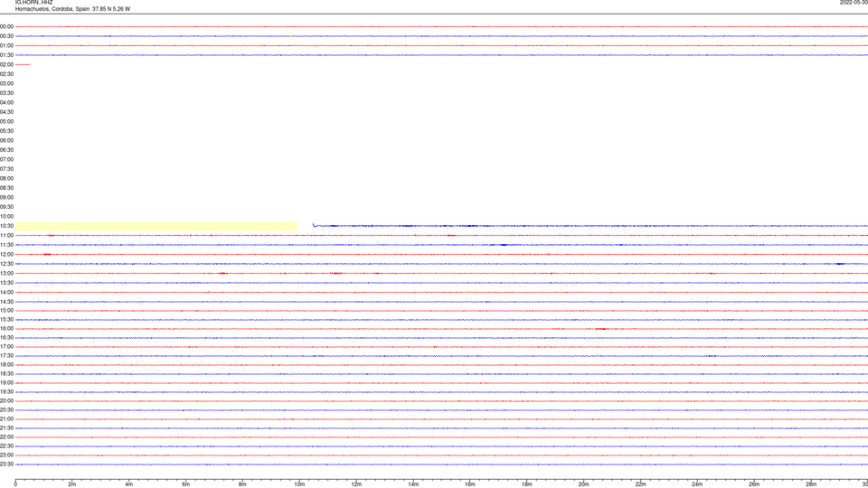
Task: Click the 00:00 row time label
Action: tap(6, 26)
